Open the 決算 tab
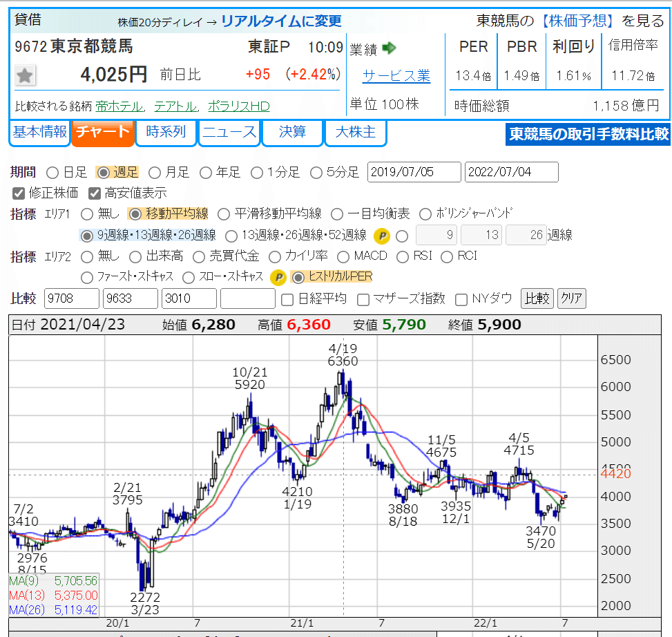Viewport: 672px width, 637px height. pyautogui.click(x=292, y=133)
